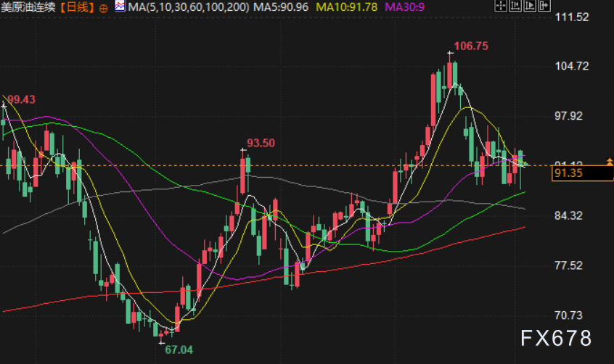The height and width of the screenshot is (364, 614).
Task: Click the MA5:90.96 legend value
Action: 281,7
